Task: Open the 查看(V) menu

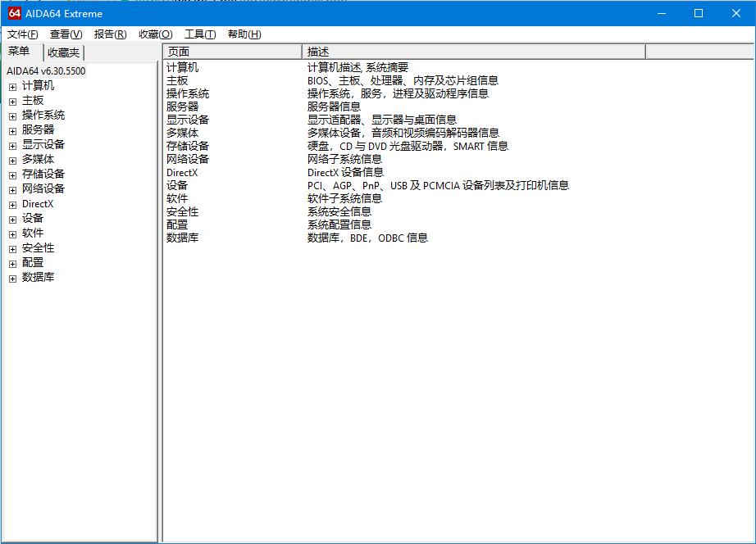Action: point(66,34)
